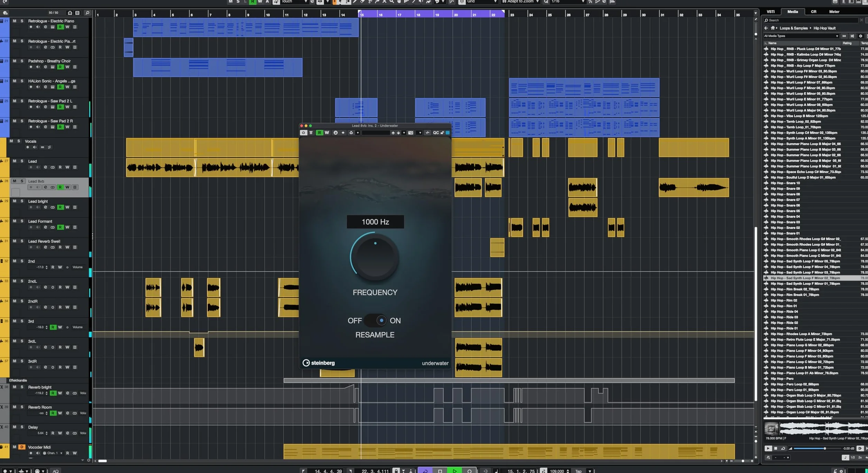Toggle the RESAMPLE switch in Underwater
868x473 pixels.
click(375, 321)
